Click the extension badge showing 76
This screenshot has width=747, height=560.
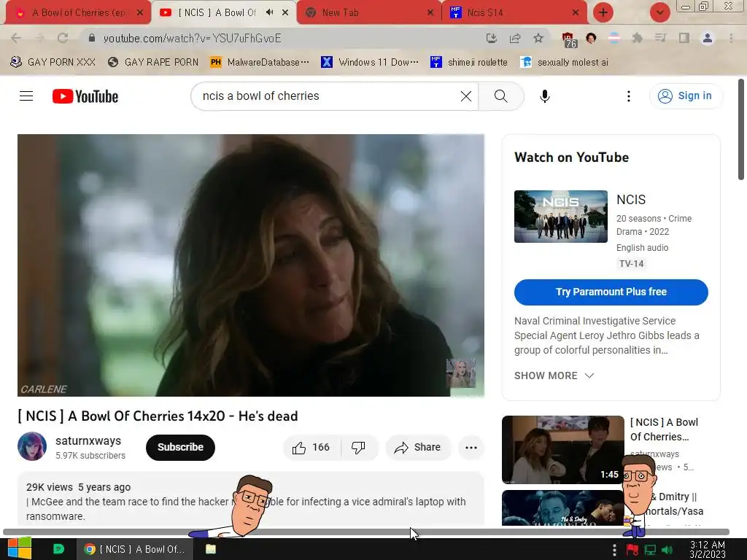[x=568, y=40]
